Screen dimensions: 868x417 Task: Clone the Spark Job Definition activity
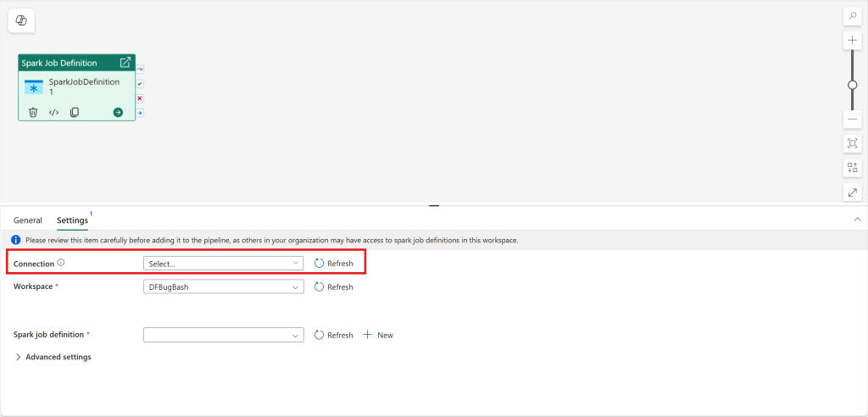pyautogui.click(x=75, y=112)
